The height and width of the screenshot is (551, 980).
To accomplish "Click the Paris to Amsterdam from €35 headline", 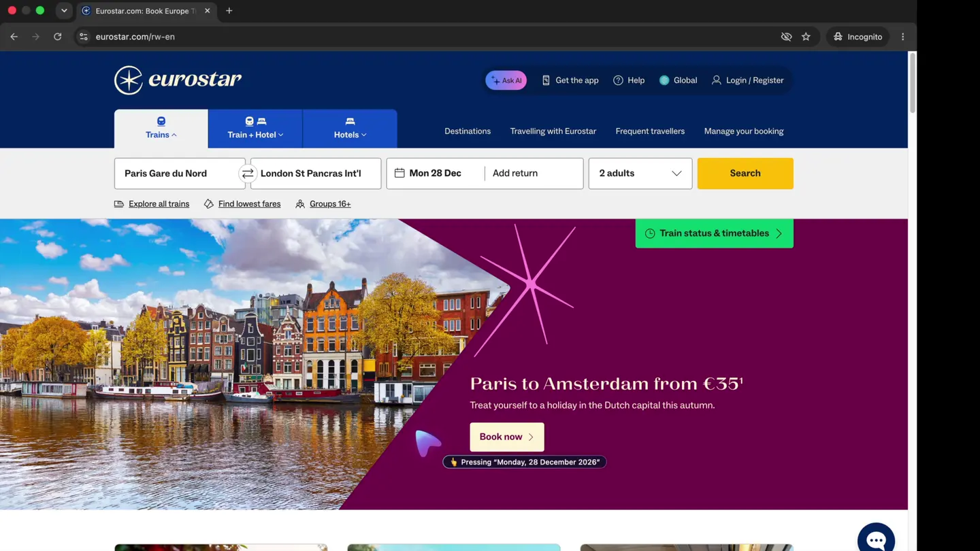I will pyautogui.click(x=606, y=384).
